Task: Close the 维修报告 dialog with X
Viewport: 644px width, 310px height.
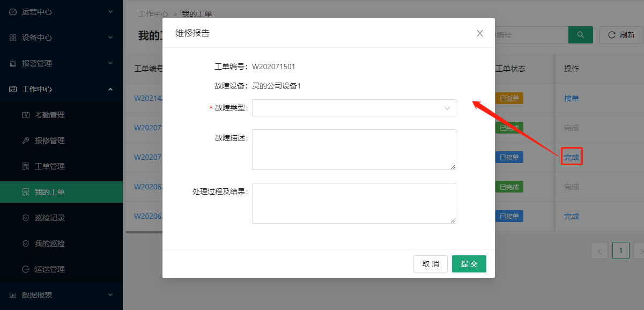Action: tap(480, 33)
